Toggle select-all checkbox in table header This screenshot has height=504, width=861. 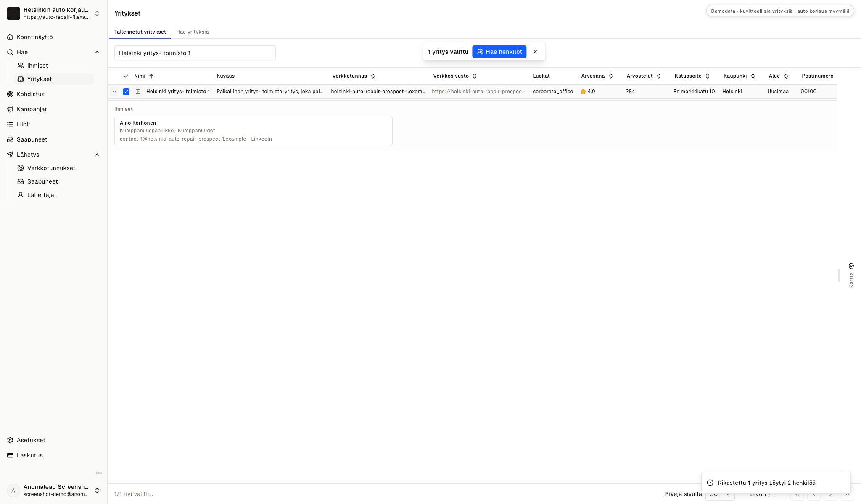pos(126,76)
